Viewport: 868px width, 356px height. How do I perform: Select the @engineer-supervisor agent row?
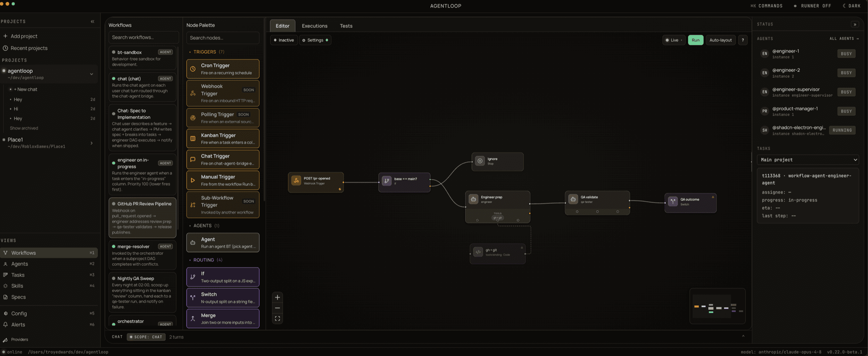[x=808, y=92]
